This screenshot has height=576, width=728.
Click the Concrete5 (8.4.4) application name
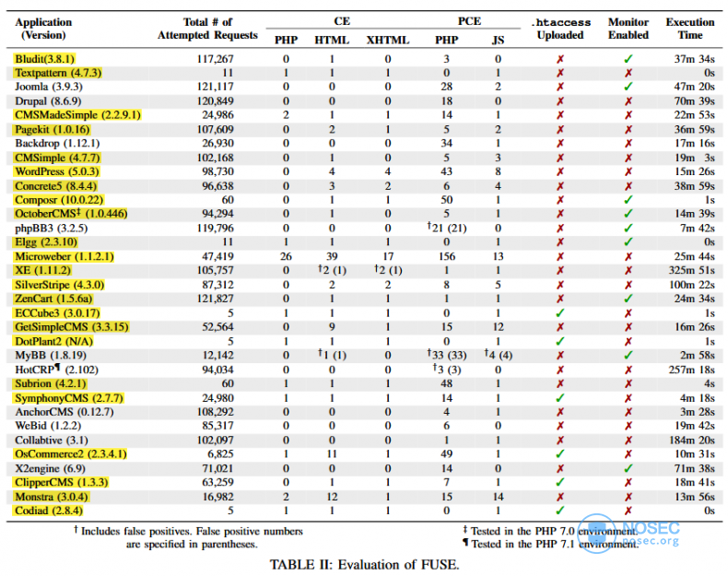55,186
